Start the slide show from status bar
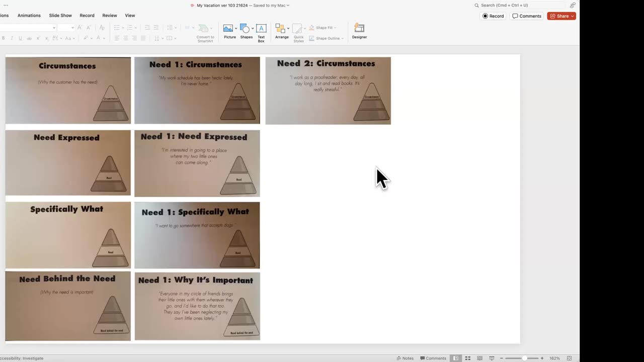Screen dimensions: 644x362 point(492,358)
